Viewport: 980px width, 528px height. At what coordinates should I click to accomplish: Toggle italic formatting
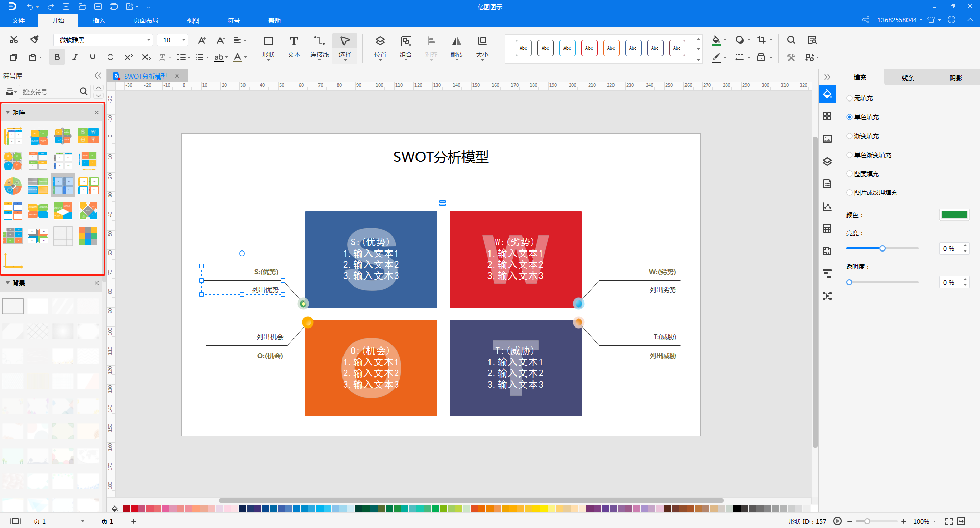[x=75, y=57]
